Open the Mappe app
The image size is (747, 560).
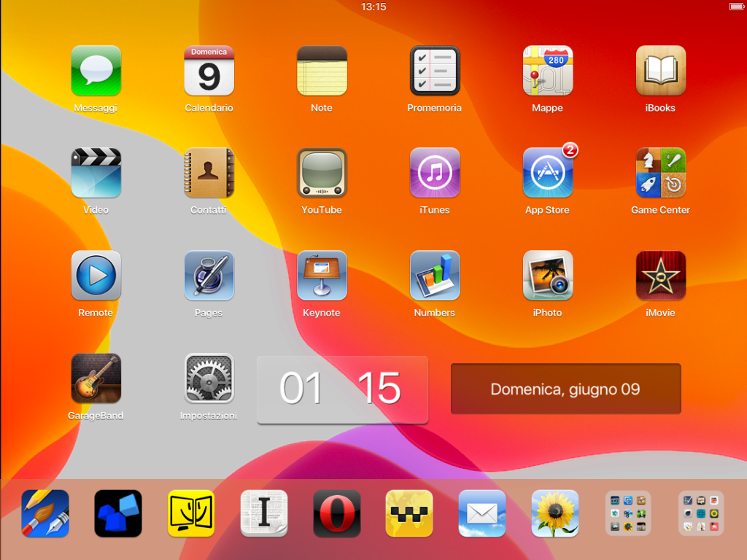(x=547, y=71)
